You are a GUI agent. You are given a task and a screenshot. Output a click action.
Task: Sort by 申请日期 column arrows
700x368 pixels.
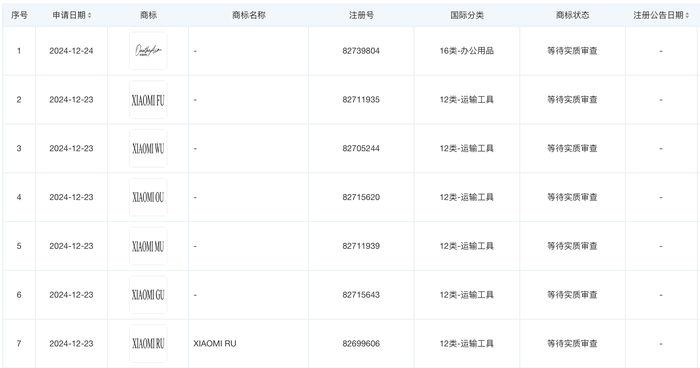(89, 15)
